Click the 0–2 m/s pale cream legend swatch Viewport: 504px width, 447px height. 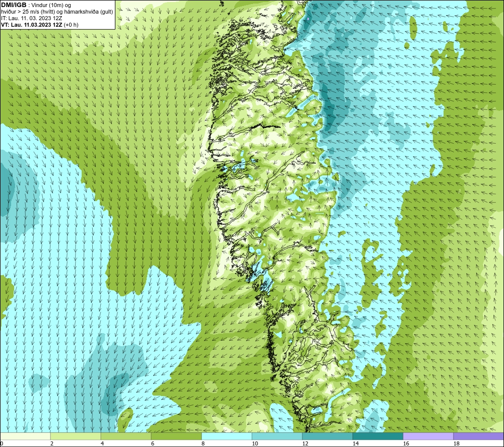point(25,436)
